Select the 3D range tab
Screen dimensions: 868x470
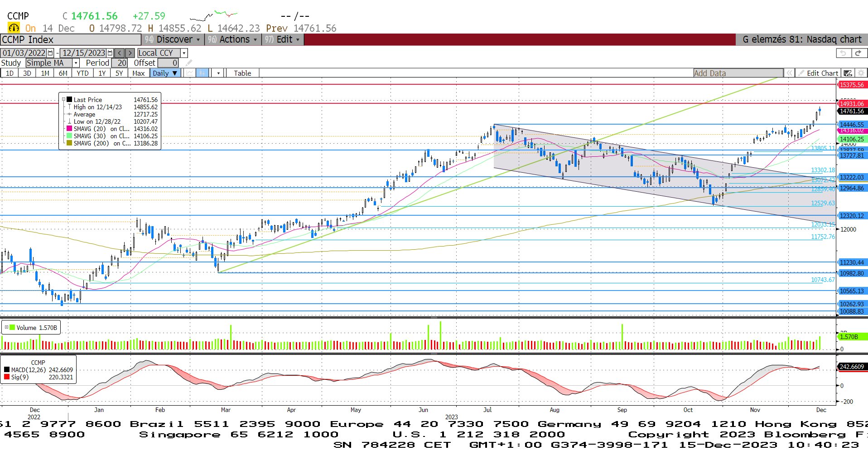pyautogui.click(x=27, y=73)
